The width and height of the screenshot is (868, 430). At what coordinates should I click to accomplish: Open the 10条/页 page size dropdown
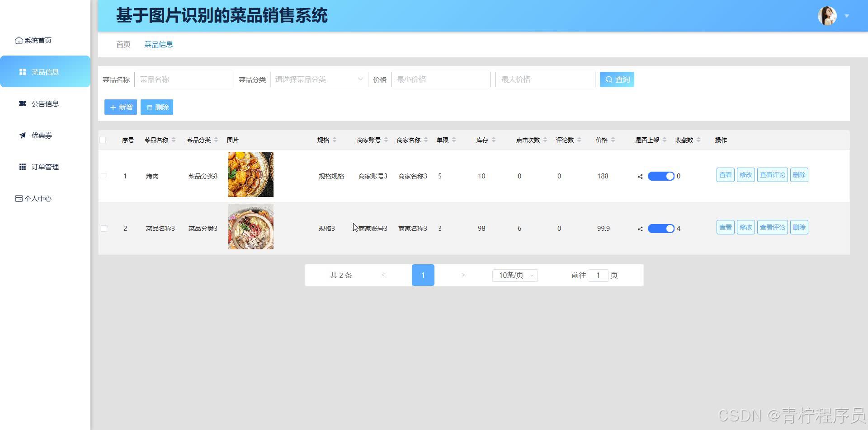click(514, 275)
